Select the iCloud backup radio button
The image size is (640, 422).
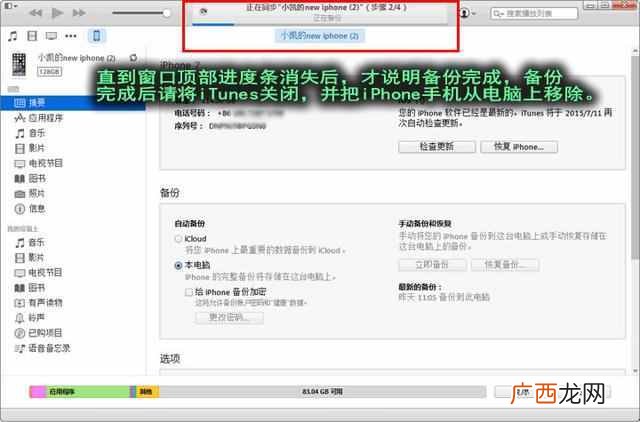[x=178, y=239]
